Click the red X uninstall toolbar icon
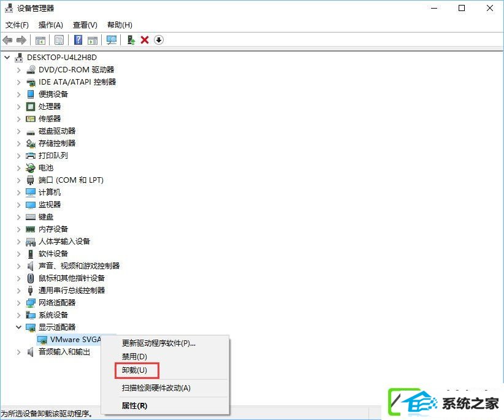 pyautogui.click(x=145, y=40)
